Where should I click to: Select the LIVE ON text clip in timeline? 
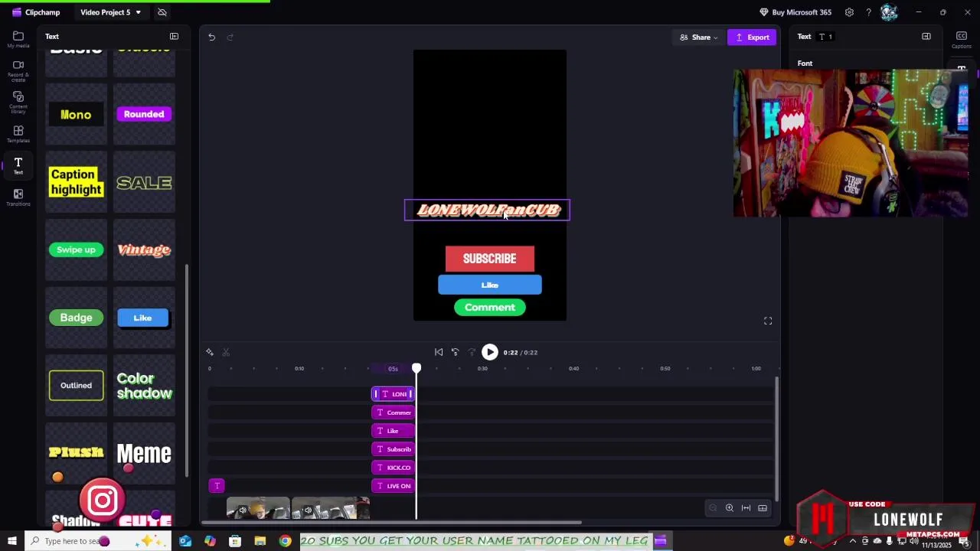[394, 486]
